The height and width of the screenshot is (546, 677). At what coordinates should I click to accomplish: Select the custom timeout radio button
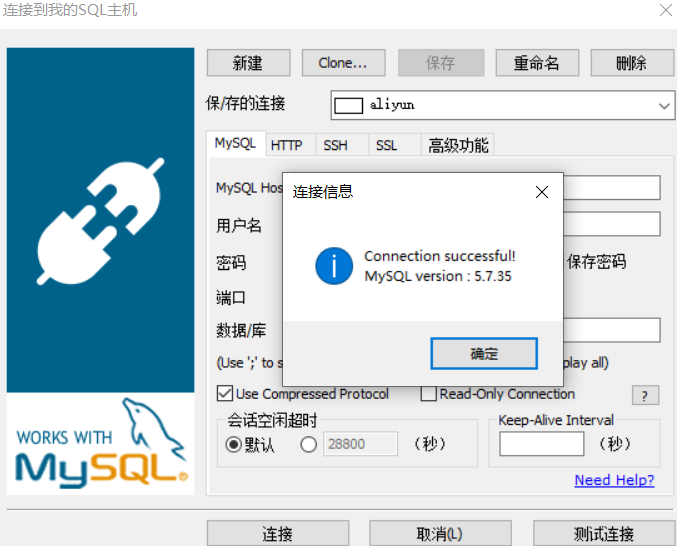tap(308, 444)
